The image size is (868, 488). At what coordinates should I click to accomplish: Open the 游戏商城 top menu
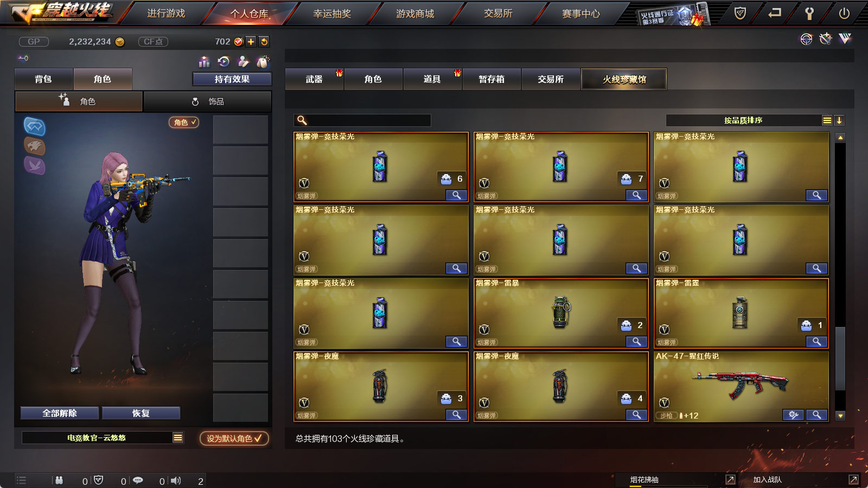tap(415, 14)
